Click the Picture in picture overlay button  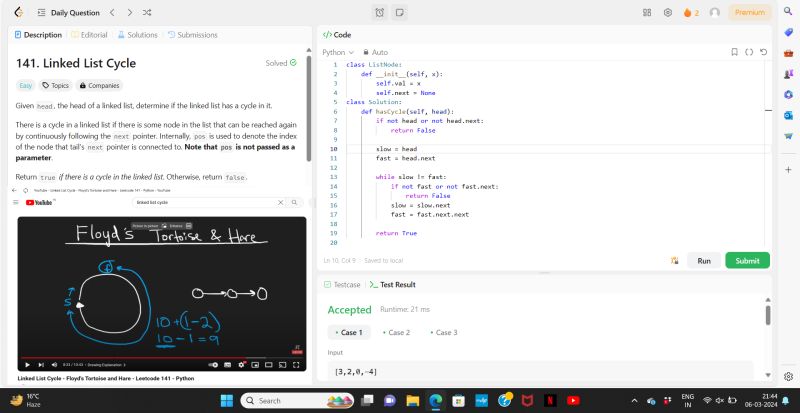(x=149, y=225)
